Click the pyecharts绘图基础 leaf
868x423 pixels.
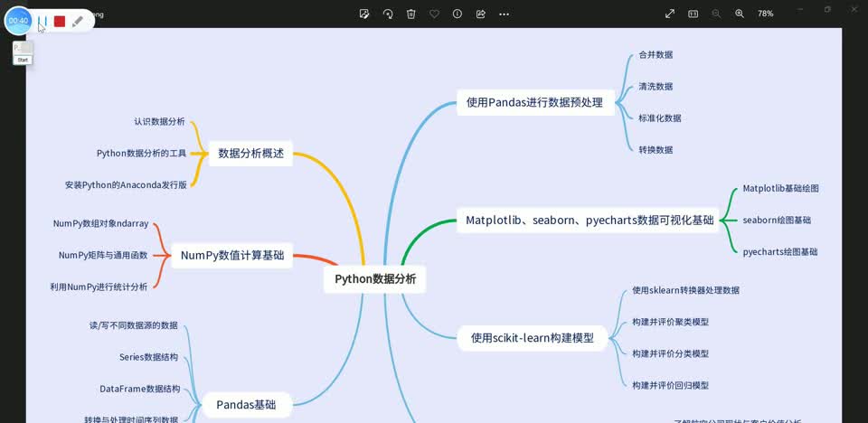(x=780, y=252)
